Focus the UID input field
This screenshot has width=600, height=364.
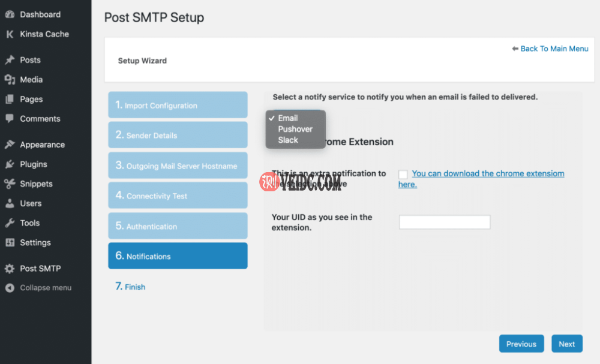tap(445, 222)
